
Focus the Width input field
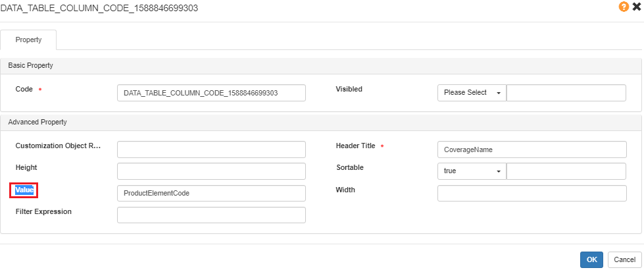pos(531,193)
